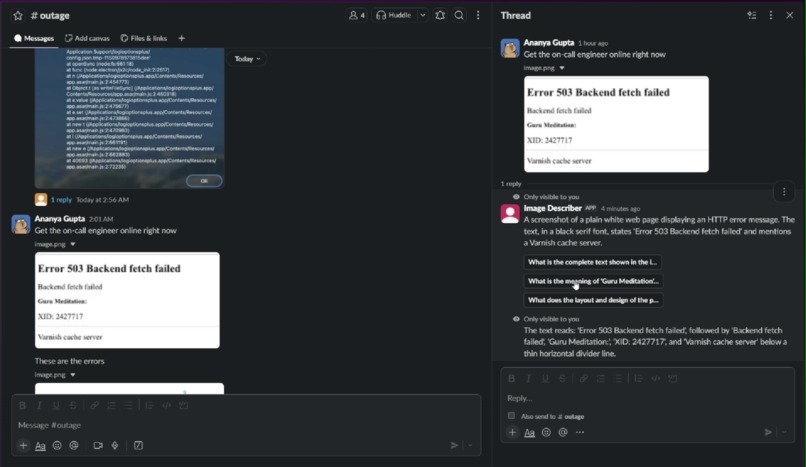
Task: Click plus attach in thread reply composer
Action: (x=512, y=433)
